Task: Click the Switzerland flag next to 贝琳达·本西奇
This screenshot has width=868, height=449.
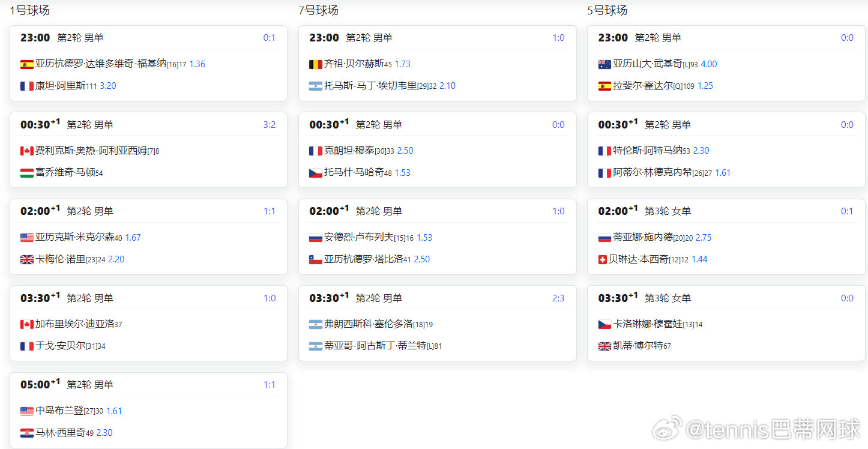Action: (x=603, y=259)
